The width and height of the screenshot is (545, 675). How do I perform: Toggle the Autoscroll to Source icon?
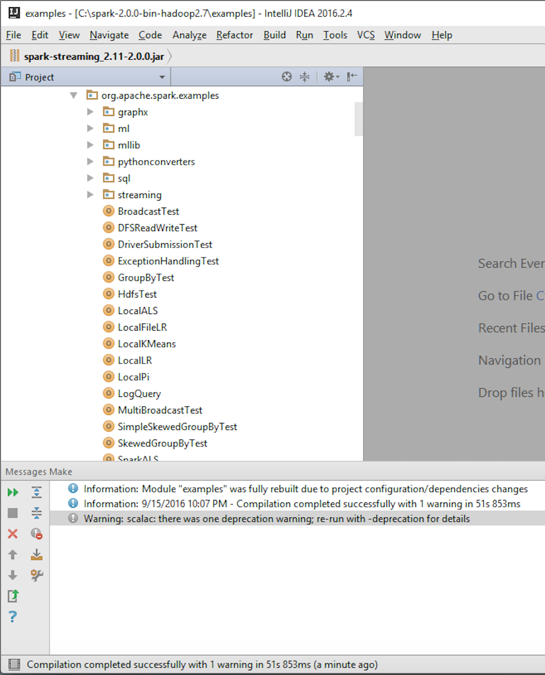coord(37,554)
